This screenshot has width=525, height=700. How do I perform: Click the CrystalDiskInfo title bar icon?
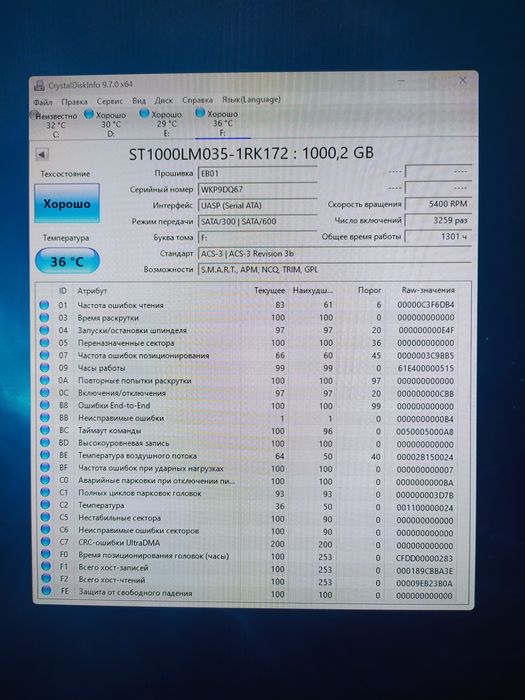click(40, 85)
